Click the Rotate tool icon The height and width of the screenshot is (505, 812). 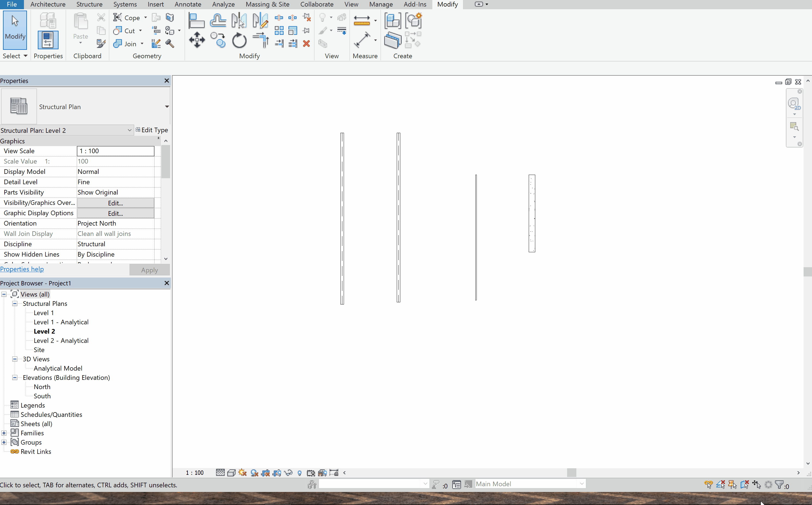tap(239, 41)
